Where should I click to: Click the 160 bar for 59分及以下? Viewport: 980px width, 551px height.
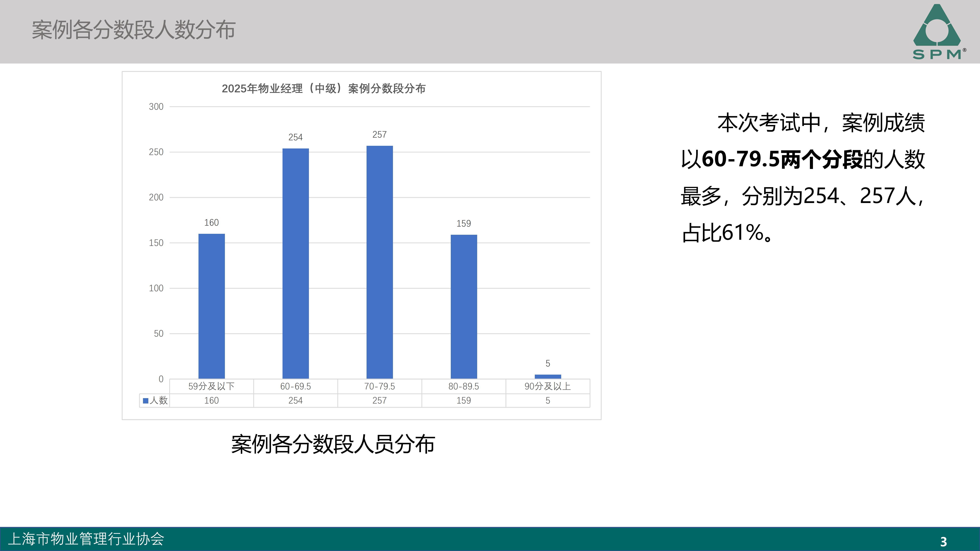pyautogui.click(x=212, y=306)
